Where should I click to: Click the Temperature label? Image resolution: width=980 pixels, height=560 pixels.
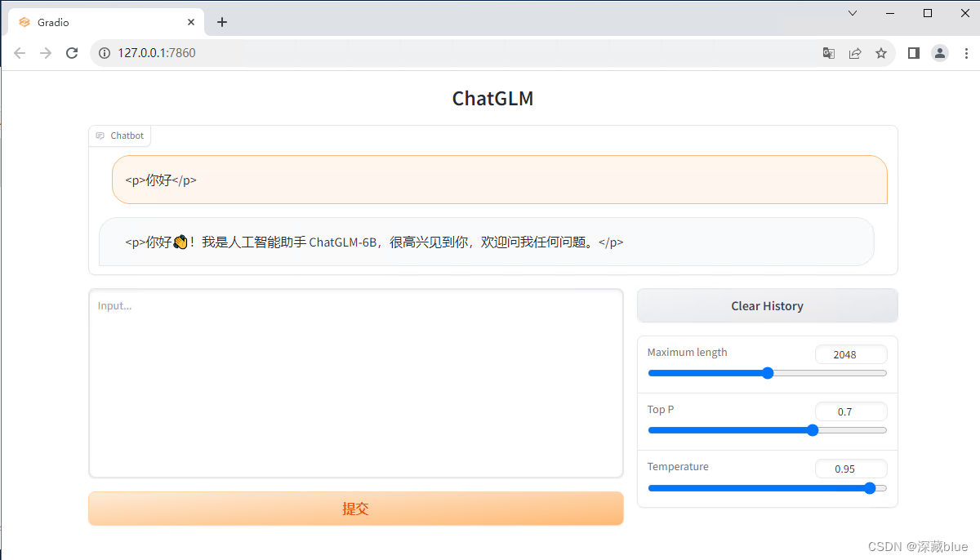tap(678, 467)
